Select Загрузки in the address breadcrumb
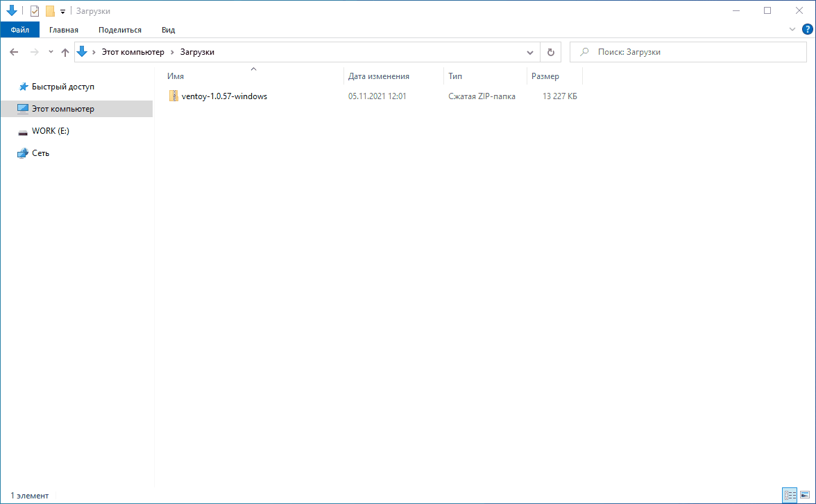Viewport: 816px width, 504px height. (197, 52)
